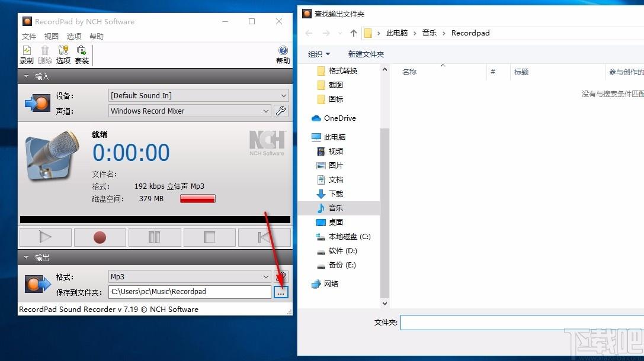The height and width of the screenshot is (361, 644).
Task: Click the go-to-start button
Action: (264, 237)
